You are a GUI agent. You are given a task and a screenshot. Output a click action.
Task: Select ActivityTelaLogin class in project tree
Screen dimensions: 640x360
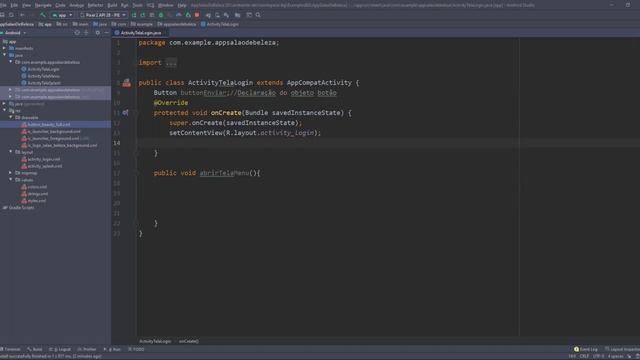41,69
